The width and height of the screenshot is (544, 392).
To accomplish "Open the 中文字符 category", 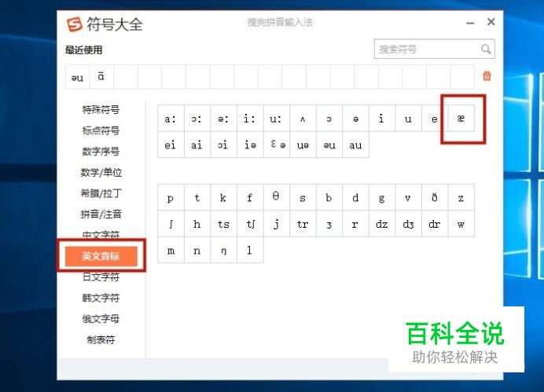I will [x=101, y=235].
